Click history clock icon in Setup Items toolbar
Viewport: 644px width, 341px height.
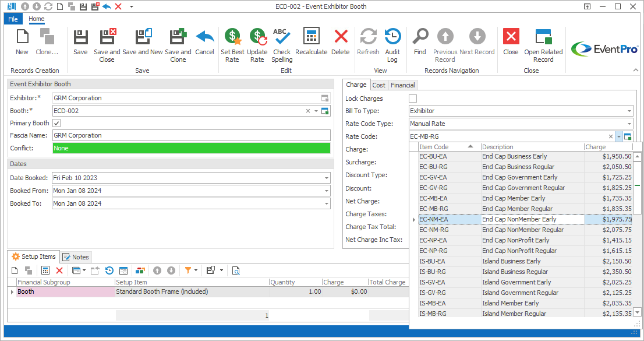tap(109, 270)
